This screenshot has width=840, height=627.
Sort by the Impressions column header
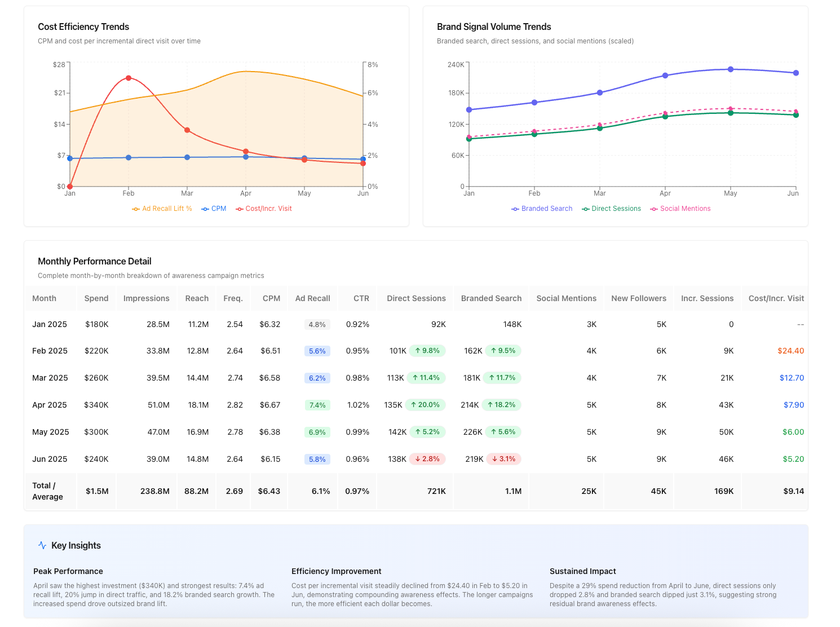coord(146,298)
